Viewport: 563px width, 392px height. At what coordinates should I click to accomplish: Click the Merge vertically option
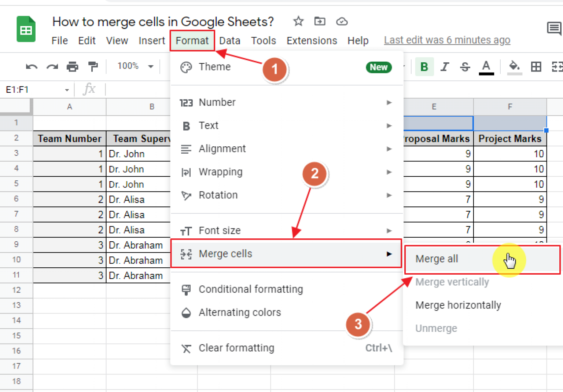click(483, 282)
